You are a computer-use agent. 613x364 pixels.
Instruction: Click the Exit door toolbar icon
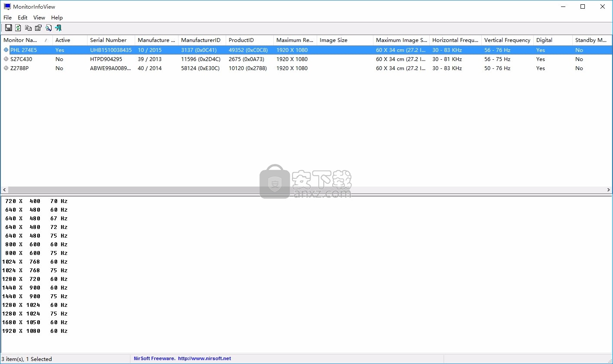tap(58, 28)
